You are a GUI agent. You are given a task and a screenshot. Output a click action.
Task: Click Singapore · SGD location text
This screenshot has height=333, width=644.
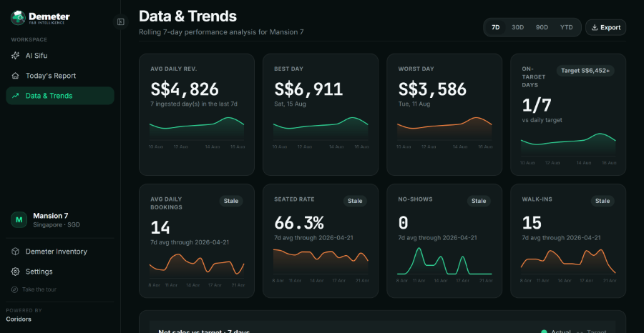pos(57,224)
